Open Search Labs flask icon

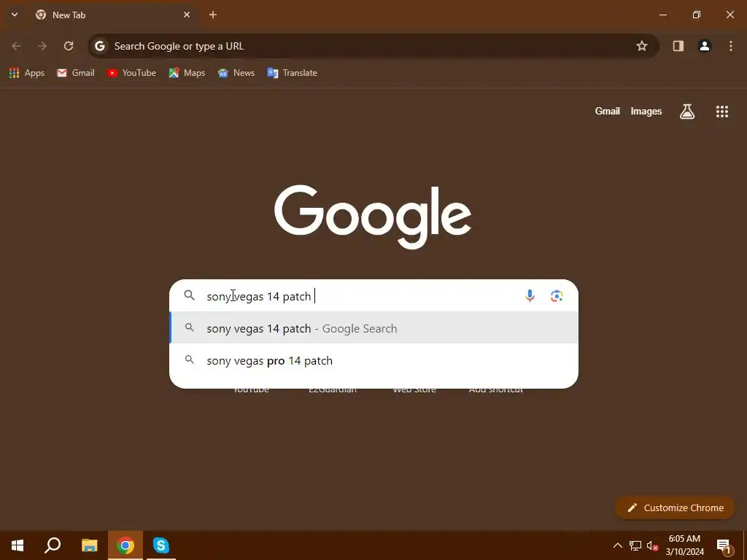click(x=687, y=112)
